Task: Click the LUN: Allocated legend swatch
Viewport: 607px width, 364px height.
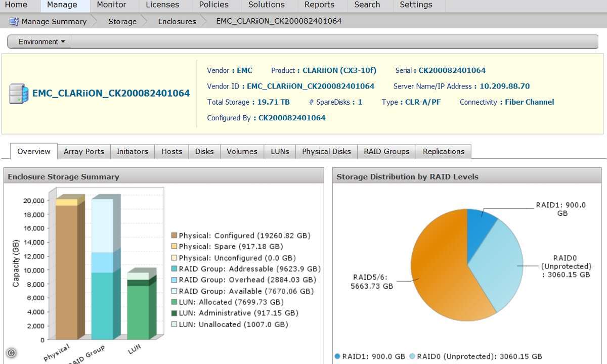Action: tap(174, 302)
